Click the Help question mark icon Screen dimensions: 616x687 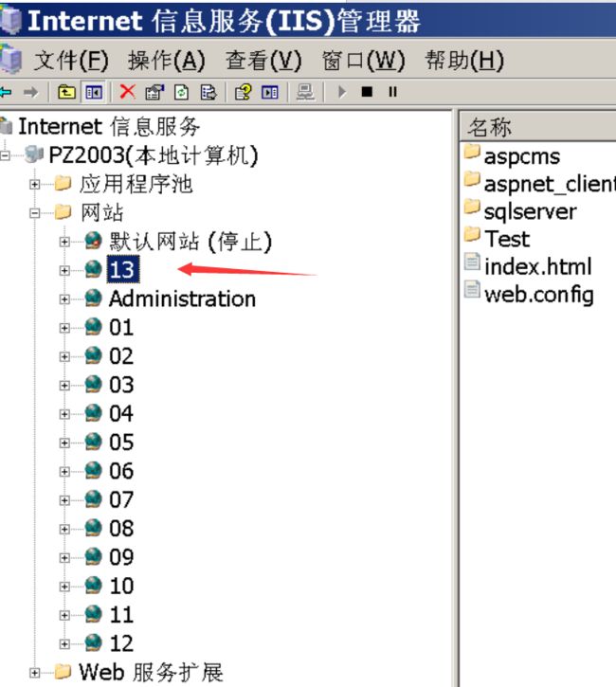tap(244, 93)
